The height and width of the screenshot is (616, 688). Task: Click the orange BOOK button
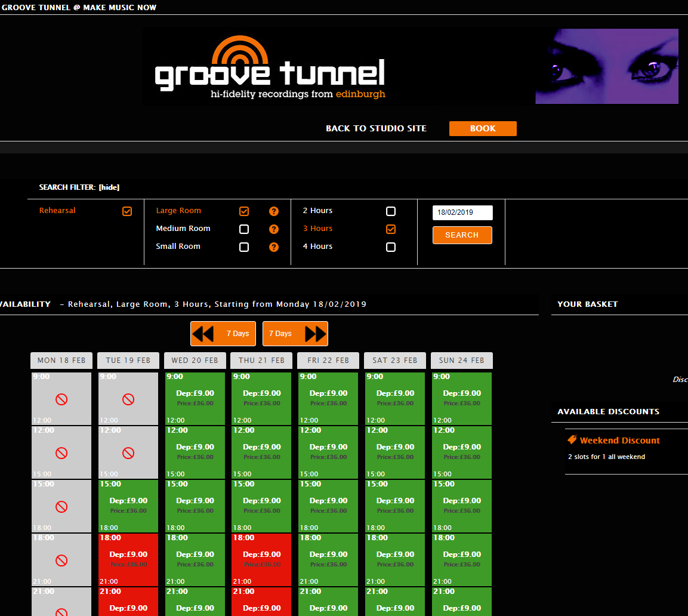click(483, 128)
